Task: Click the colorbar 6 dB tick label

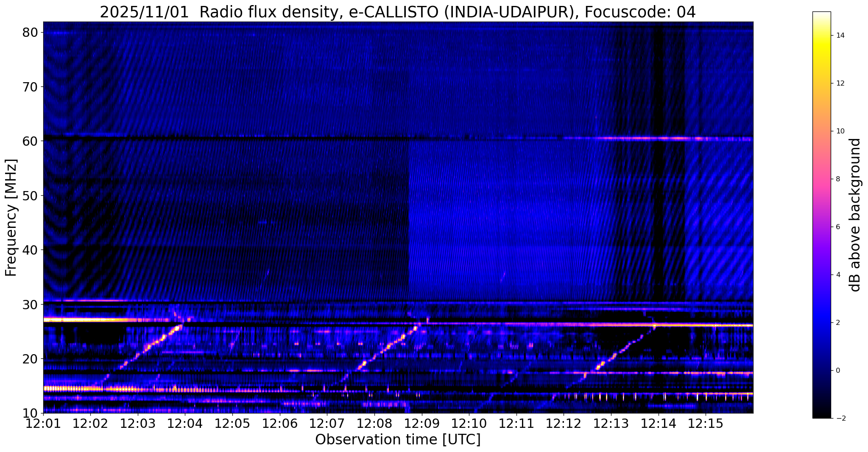Action: tap(838, 227)
